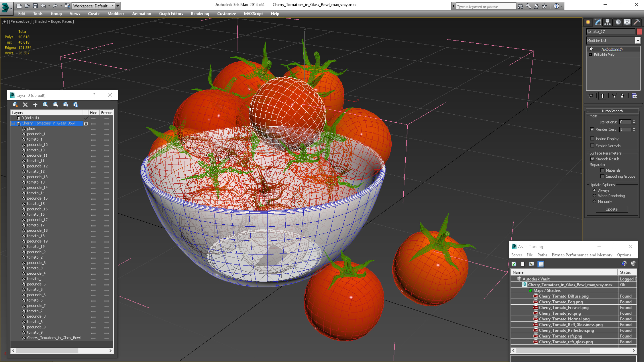Open the Utilities hammer tab

pyautogui.click(x=636, y=22)
